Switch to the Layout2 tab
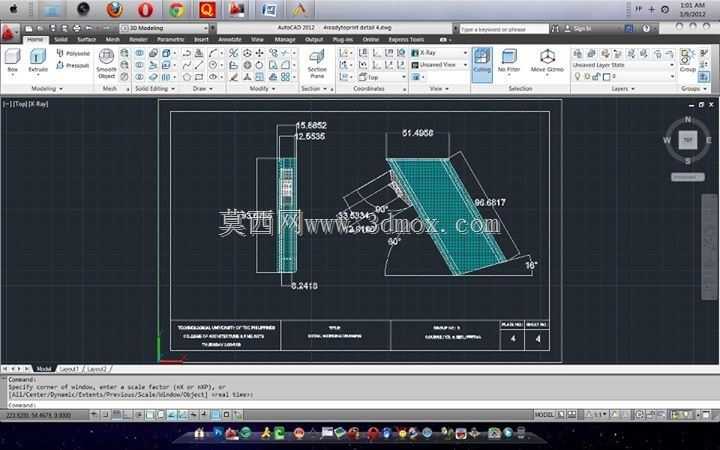The width and height of the screenshot is (720, 450). [97, 369]
